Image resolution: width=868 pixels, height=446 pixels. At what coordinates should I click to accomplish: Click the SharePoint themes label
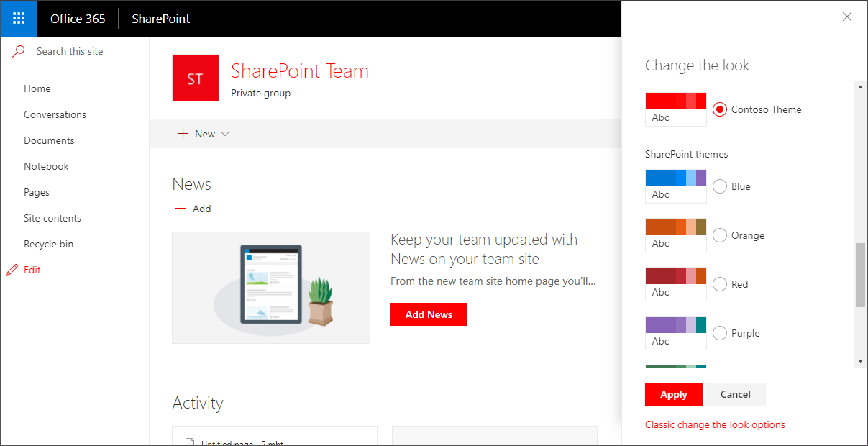pos(687,154)
